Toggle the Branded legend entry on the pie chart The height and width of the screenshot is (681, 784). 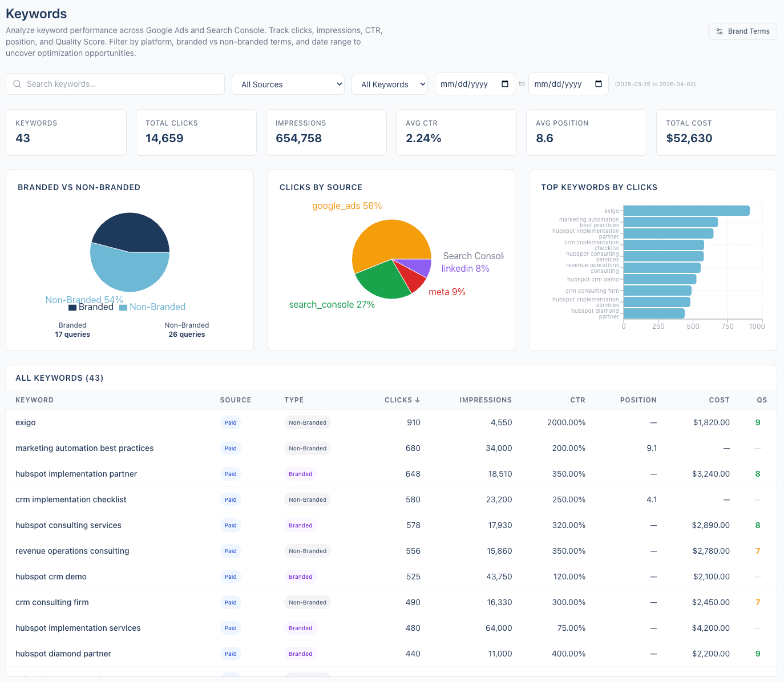click(91, 307)
